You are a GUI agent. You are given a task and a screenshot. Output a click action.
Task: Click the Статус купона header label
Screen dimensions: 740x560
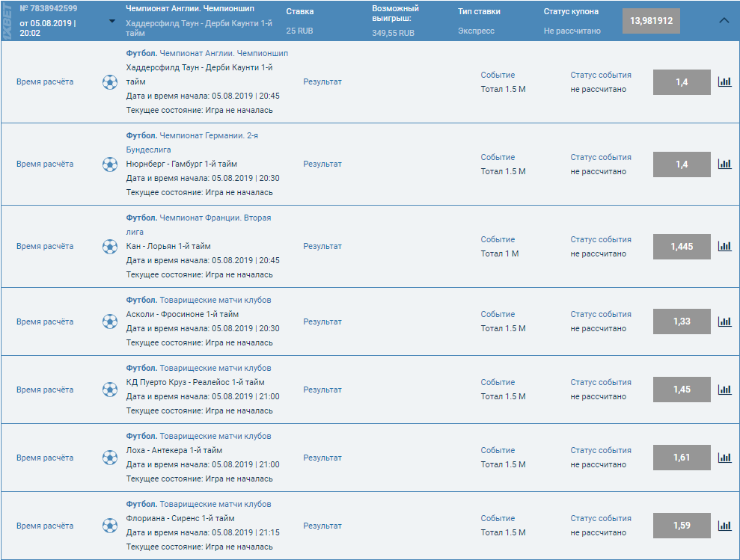[571, 12]
